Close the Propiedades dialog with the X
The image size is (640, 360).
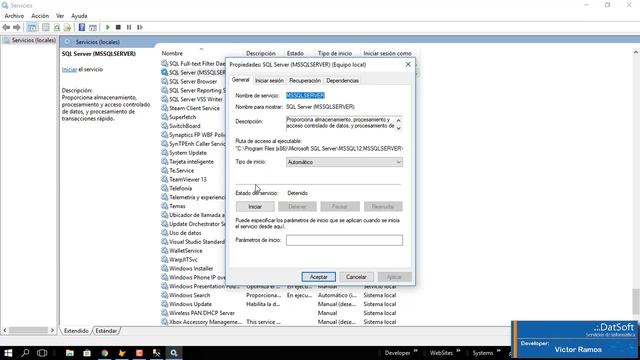(x=408, y=64)
